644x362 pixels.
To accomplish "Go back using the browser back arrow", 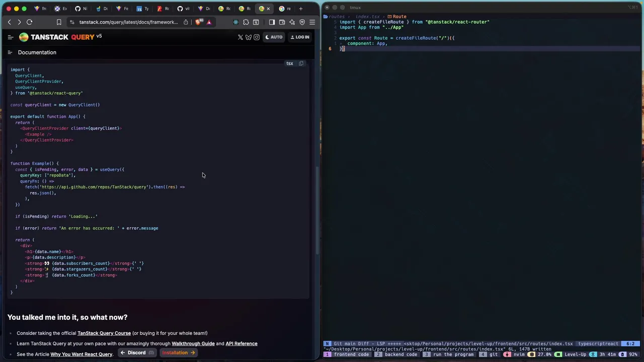I will pyautogui.click(x=9, y=22).
